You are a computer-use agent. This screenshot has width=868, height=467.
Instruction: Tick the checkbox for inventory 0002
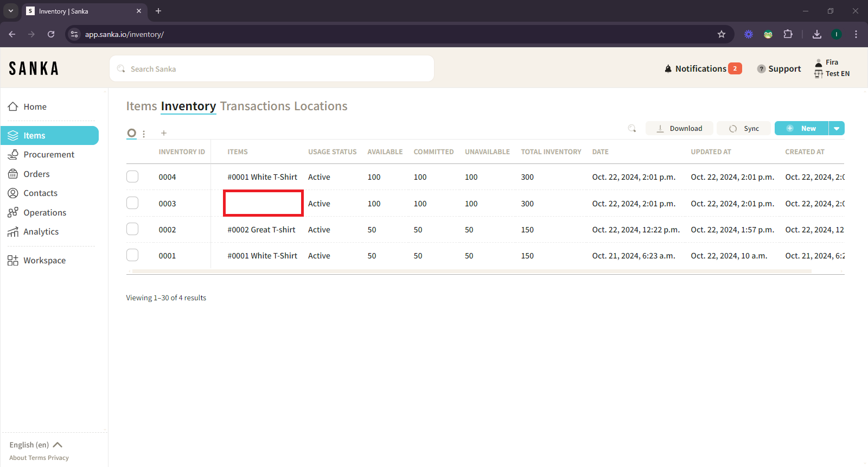click(132, 230)
